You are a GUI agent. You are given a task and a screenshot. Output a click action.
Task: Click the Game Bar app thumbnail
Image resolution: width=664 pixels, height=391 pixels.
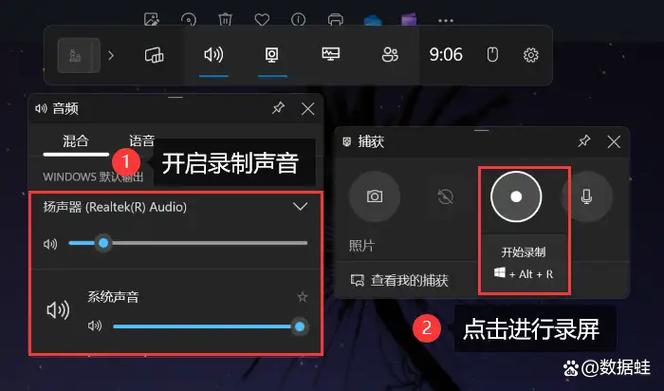(x=79, y=55)
